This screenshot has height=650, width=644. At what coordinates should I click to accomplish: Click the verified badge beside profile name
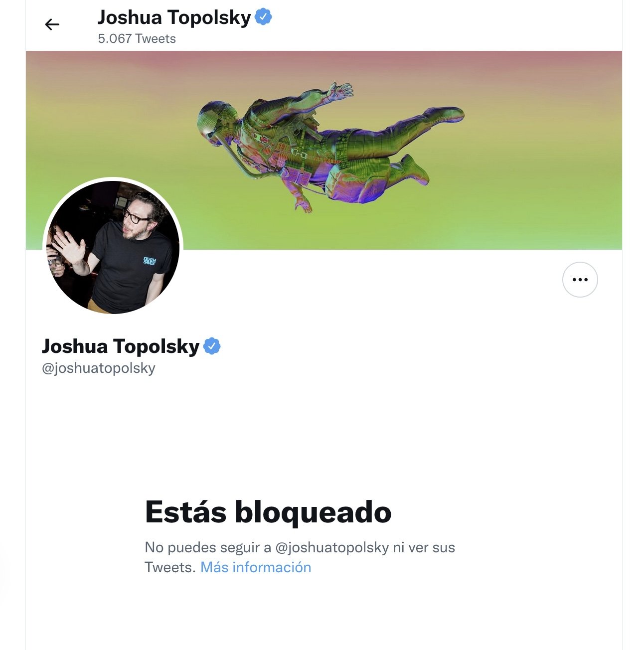(x=212, y=346)
